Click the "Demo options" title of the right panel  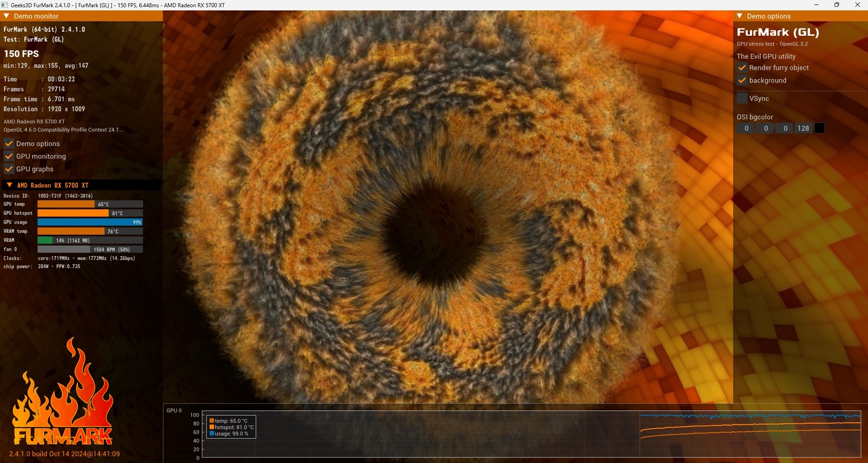pyautogui.click(x=769, y=16)
